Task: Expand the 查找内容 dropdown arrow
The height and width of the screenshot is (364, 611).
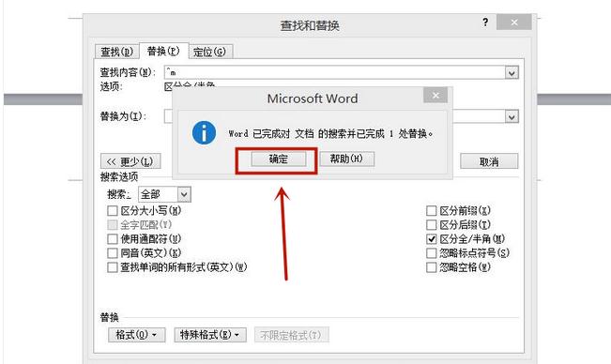Action: pos(512,73)
